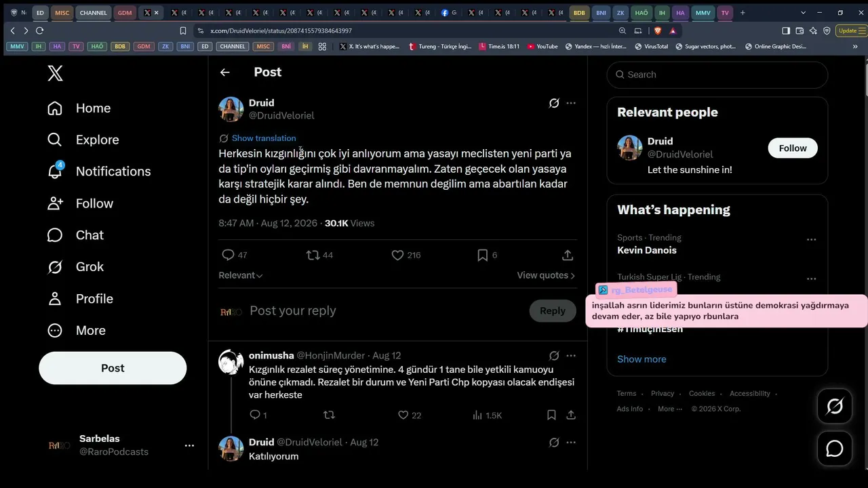Expand the hidden bookmarks overflow chevron
Viewport: 868px width, 488px height.
pos(855,47)
